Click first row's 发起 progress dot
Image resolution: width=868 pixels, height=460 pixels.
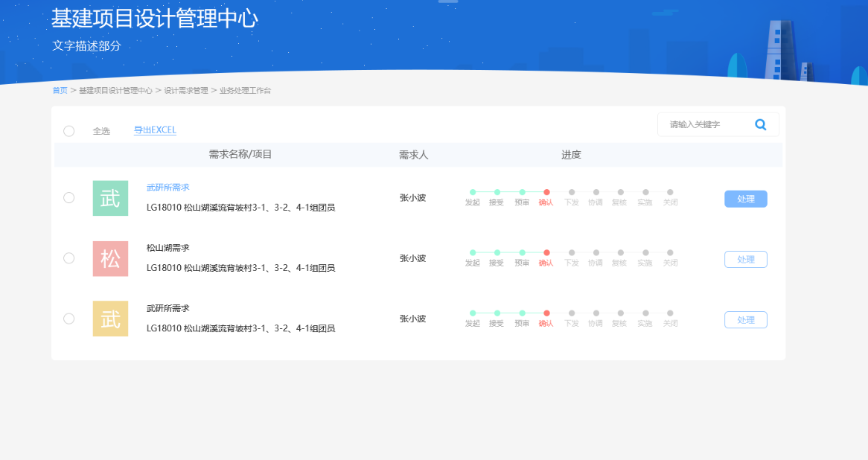pyautogui.click(x=473, y=192)
